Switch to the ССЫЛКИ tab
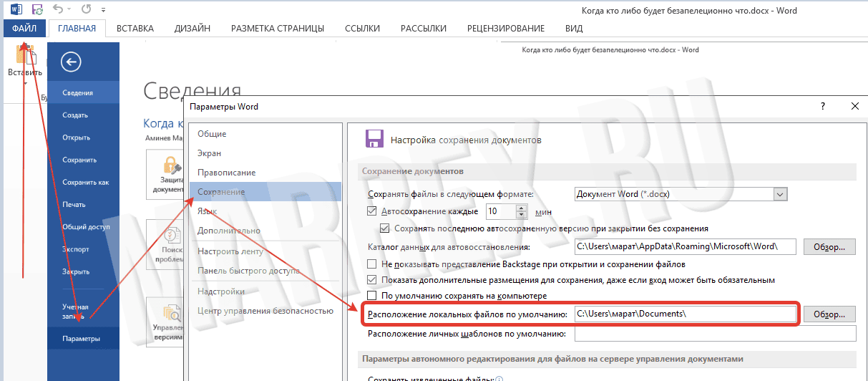Image resolution: width=868 pixels, height=381 pixels. pos(362,29)
